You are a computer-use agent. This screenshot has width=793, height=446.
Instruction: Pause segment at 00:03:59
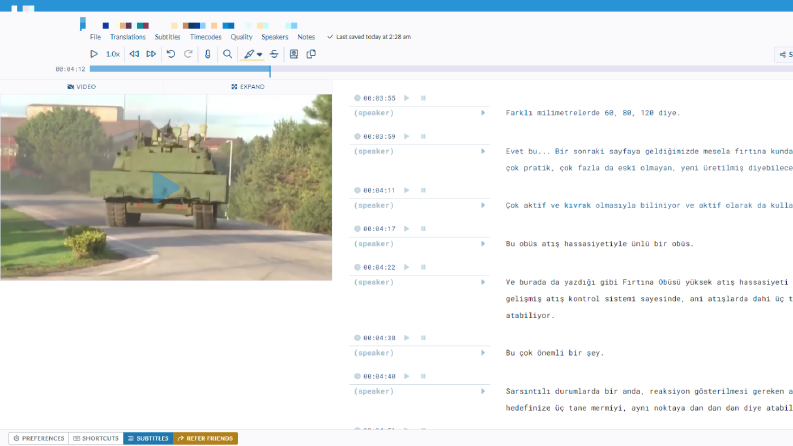(423, 137)
